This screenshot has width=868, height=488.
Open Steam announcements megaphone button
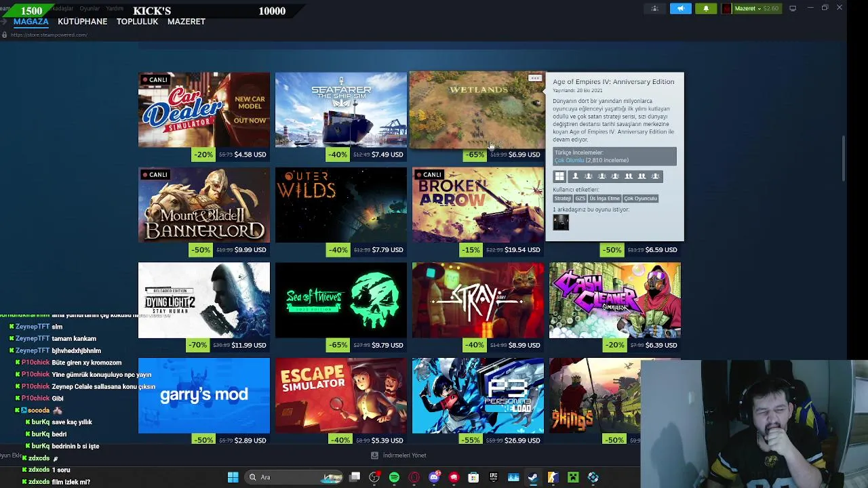pyautogui.click(x=680, y=8)
